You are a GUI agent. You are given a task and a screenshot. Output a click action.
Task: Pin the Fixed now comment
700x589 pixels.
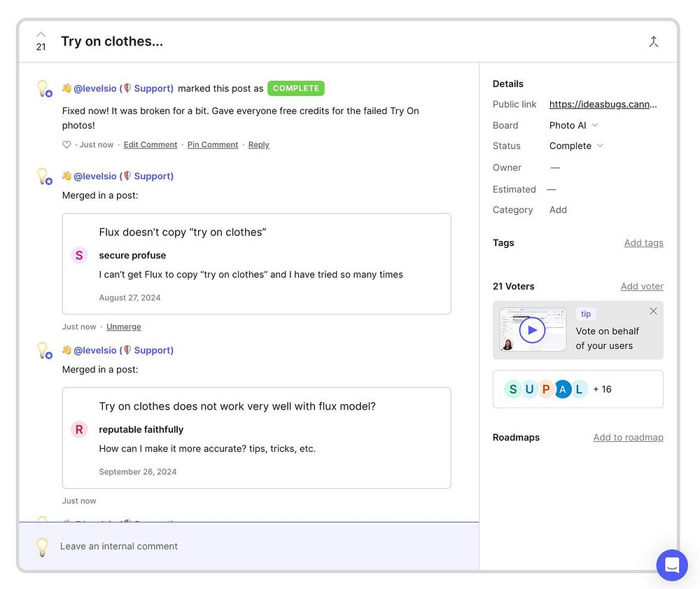pyautogui.click(x=213, y=145)
